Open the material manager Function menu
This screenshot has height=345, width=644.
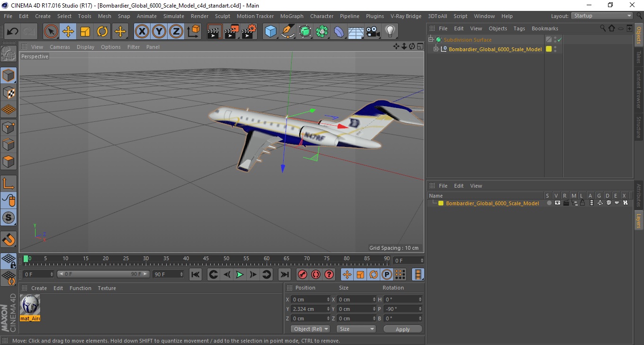[80, 288]
